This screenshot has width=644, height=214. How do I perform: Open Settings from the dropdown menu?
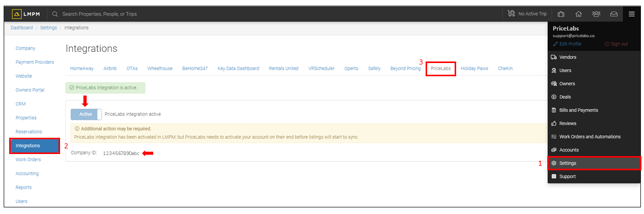(x=594, y=163)
